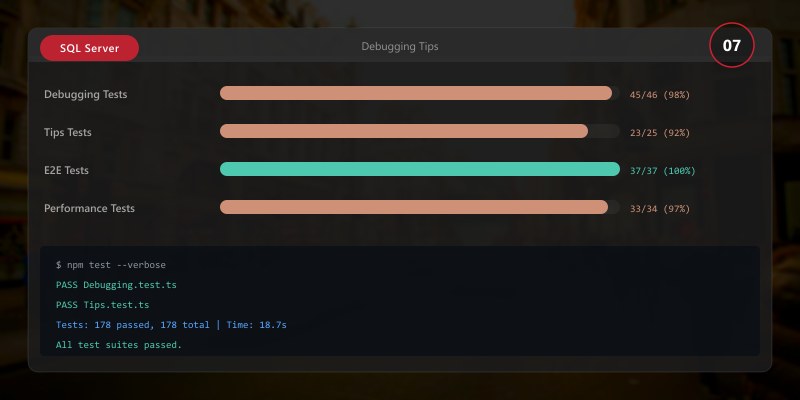Click the 23/25 (92%) value
Screen dimensions: 800x400
click(x=660, y=133)
